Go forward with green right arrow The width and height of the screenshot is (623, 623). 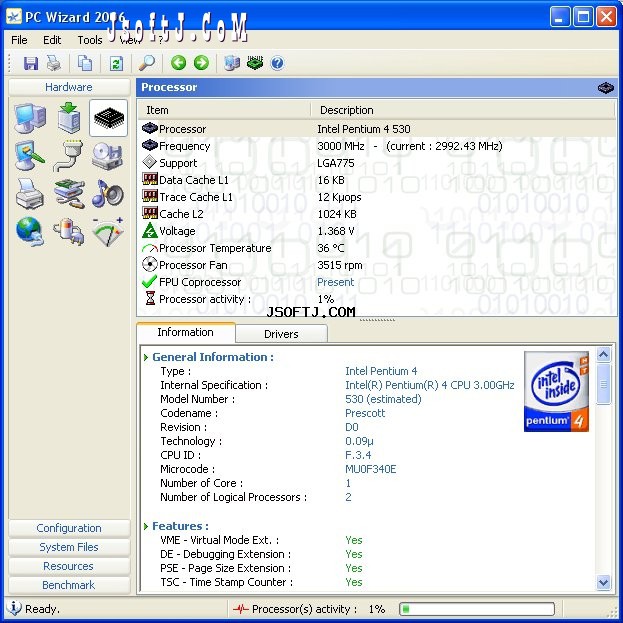tap(201, 63)
